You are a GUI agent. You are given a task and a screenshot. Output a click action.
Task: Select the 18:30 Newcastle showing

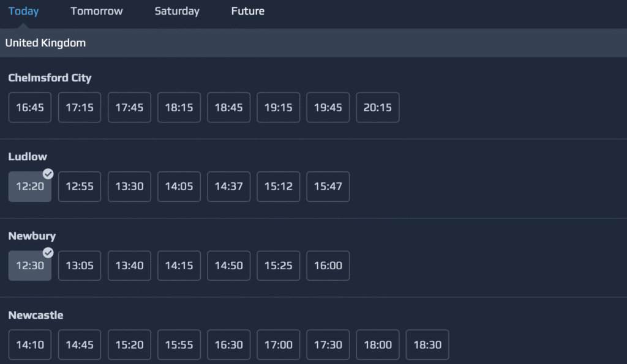pos(427,344)
